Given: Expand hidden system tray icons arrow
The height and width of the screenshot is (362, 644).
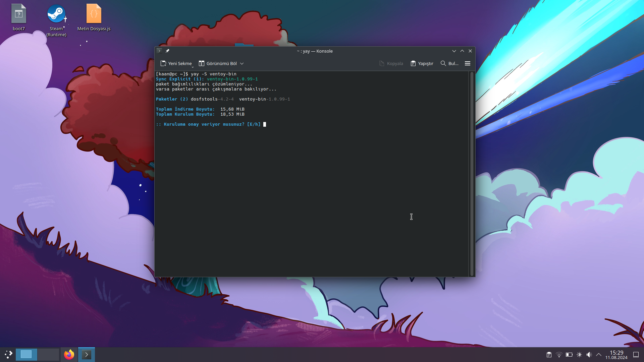Looking at the screenshot, I should [x=599, y=355].
